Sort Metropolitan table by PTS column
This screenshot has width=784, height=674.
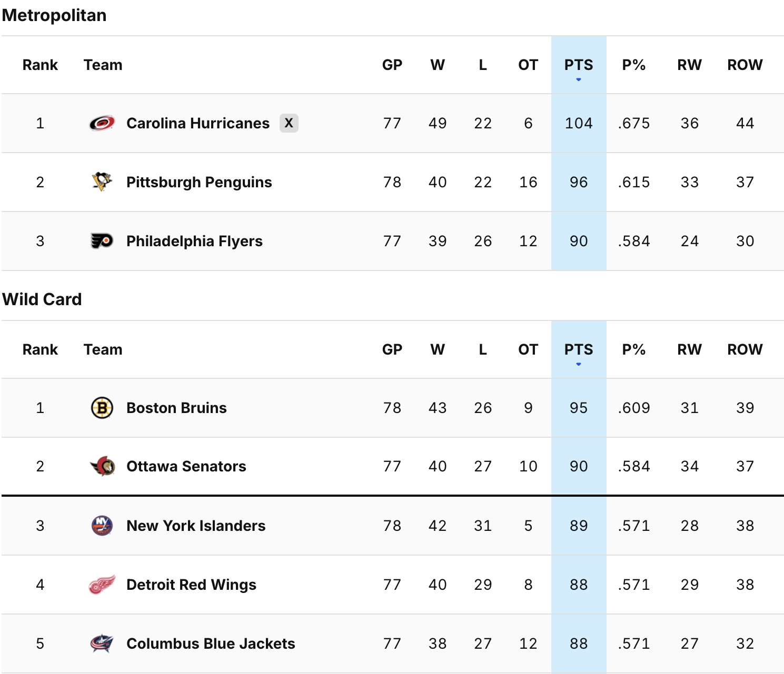pos(579,65)
